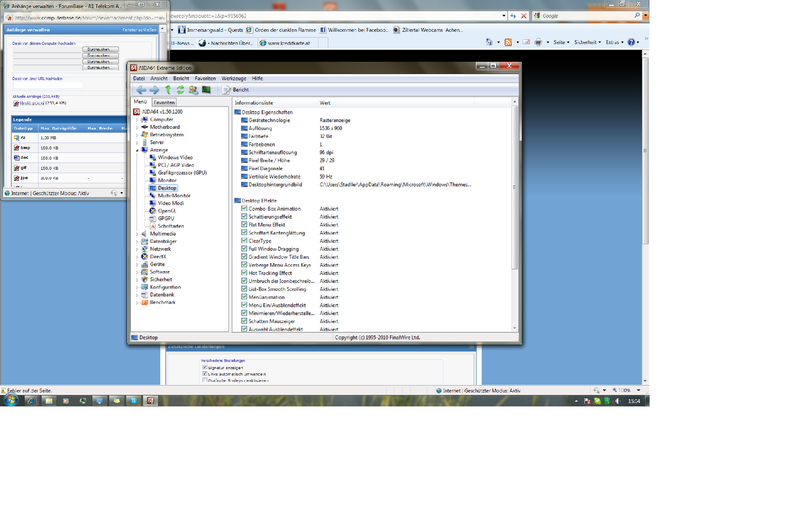The width and height of the screenshot is (812, 508).
Task: Open the Sicherheit dropdown in browser
Action: tap(587, 42)
